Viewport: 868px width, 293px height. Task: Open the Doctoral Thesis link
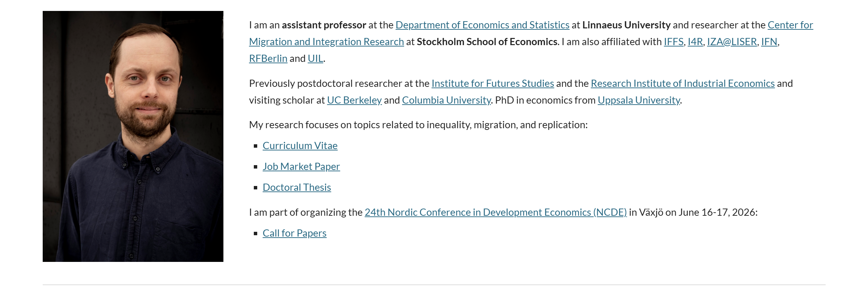point(297,187)
